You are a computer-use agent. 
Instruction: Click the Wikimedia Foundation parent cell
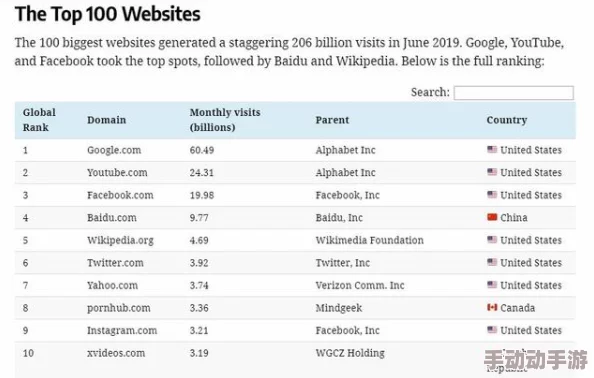[370, 240]
